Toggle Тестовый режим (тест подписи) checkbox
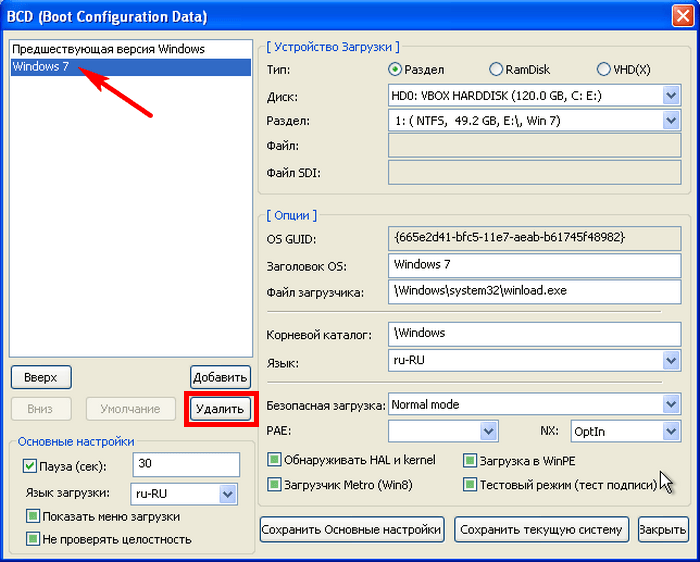The height and width of the screenshot is (562, 700). click(470, 484)
